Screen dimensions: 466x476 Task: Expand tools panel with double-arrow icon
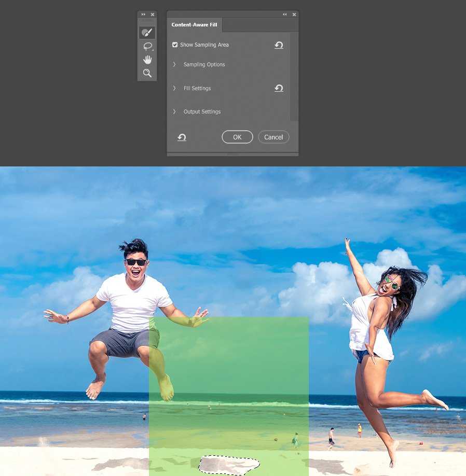[x=143, y=15]
